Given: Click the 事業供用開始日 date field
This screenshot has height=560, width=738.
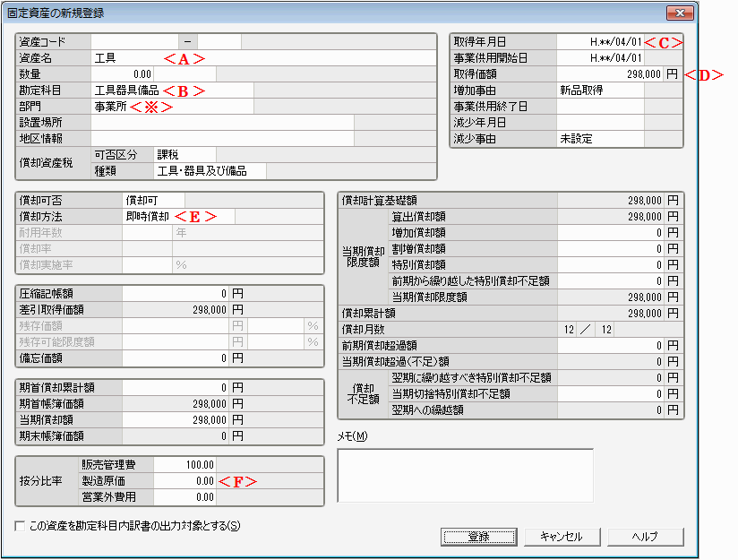Looking at the screenshot, I should point(600,57).
